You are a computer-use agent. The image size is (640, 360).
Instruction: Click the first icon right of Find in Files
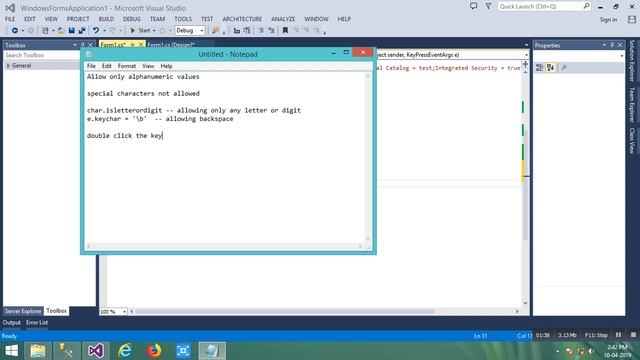click(237, 31)
